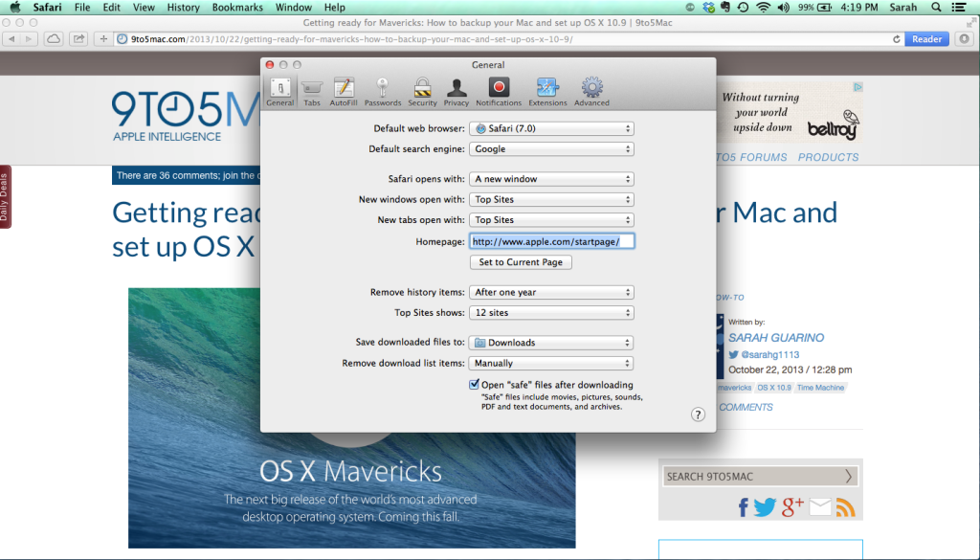Viewport: 980px width, 560px height.
Task: Show Safari downloads button
Action: [x=965, y=38]
